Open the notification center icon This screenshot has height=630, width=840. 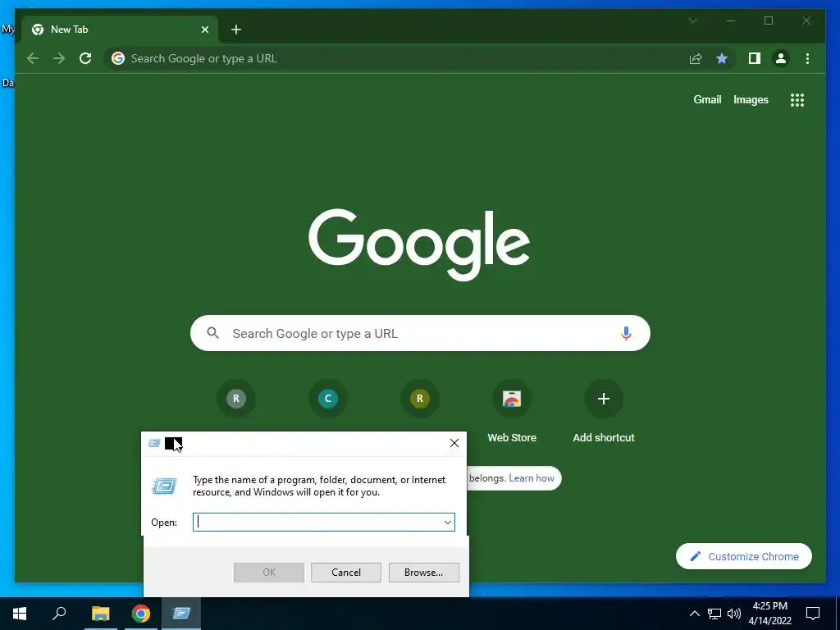point(813,614)
